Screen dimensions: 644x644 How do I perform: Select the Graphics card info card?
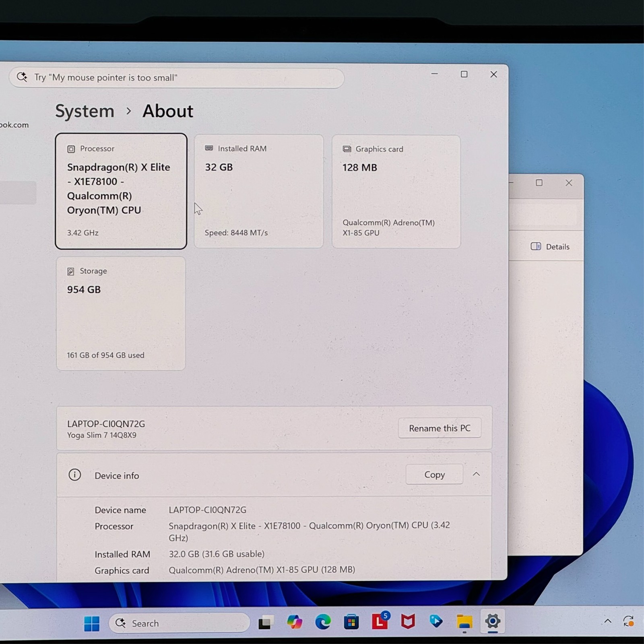click(x=396, y=192)
